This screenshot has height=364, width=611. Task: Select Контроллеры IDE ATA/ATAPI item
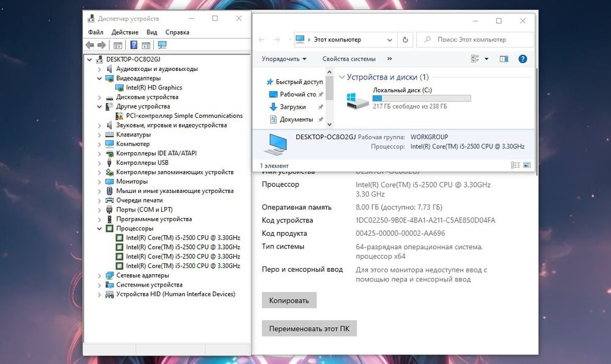(156, 153)
